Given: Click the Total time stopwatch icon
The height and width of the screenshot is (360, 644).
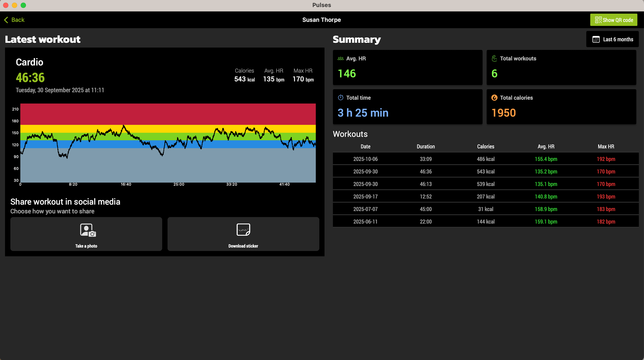Looking at the screenshot, I should 340,98.
